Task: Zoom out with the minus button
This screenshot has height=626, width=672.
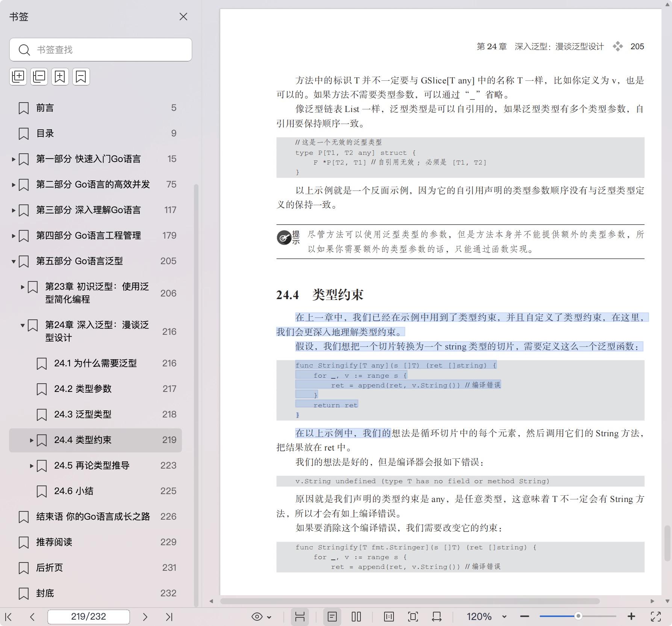Action: coord(525,617)
